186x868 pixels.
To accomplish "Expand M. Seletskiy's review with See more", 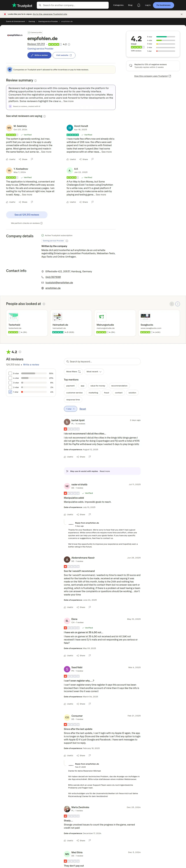I will [46, 152].
